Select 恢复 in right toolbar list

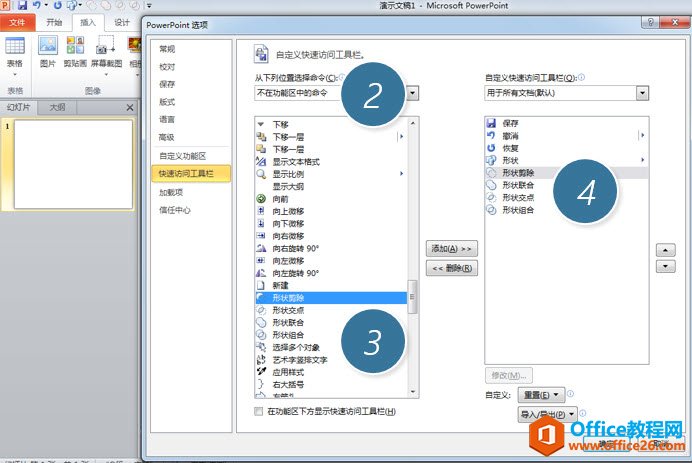coord(567,148)
